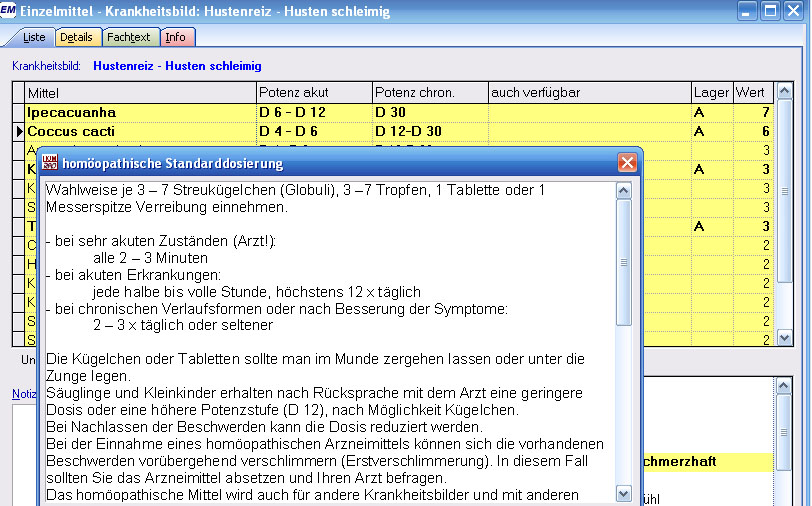Maximize the Einzelmittel window

click(x=770, y=12)
